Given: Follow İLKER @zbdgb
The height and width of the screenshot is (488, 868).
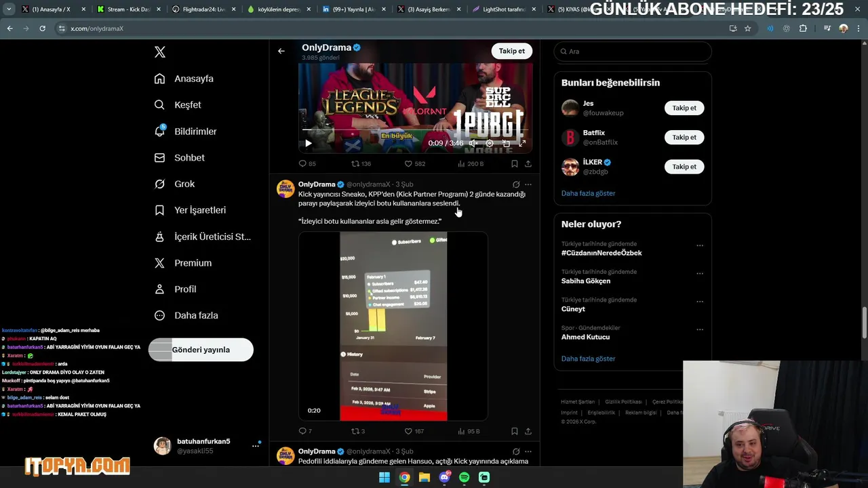Looking at the screenshot, I should tap(684, 166).
